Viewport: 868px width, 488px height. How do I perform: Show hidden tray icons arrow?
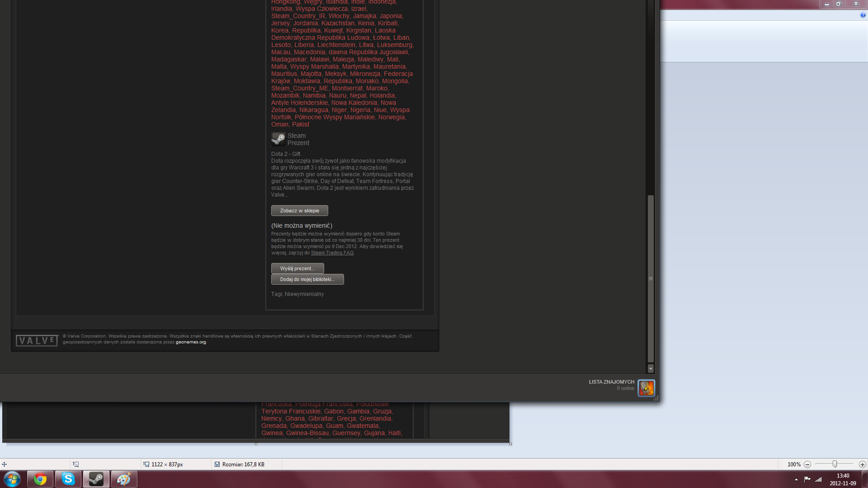click(x=796, y=479)
